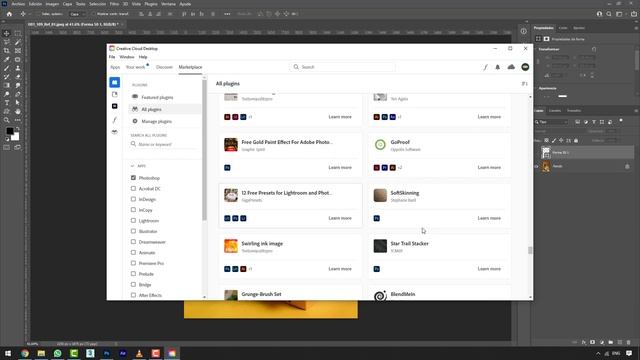The image size is (640, 360).
Task: Click Learn more for GoProof plugin
Action: coord(489,167)
